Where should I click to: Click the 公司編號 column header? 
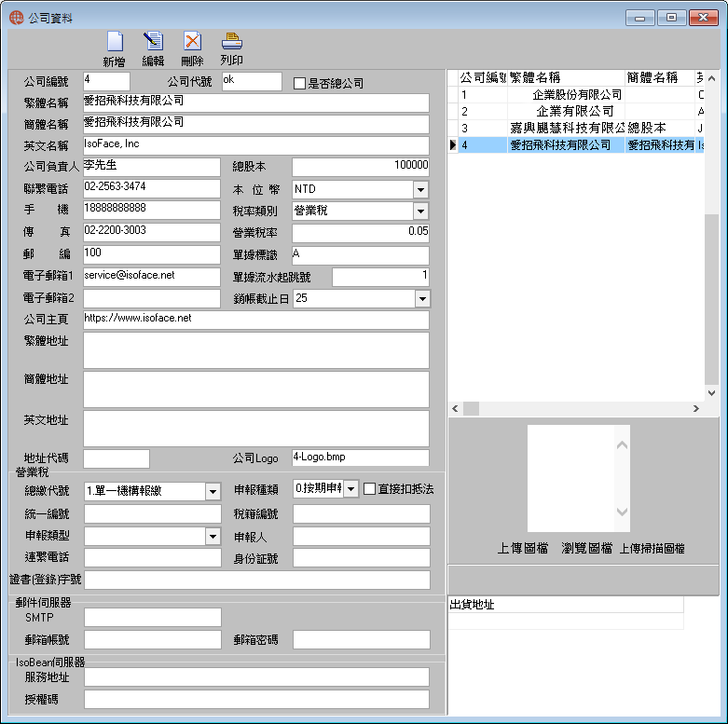click(483, 77)
